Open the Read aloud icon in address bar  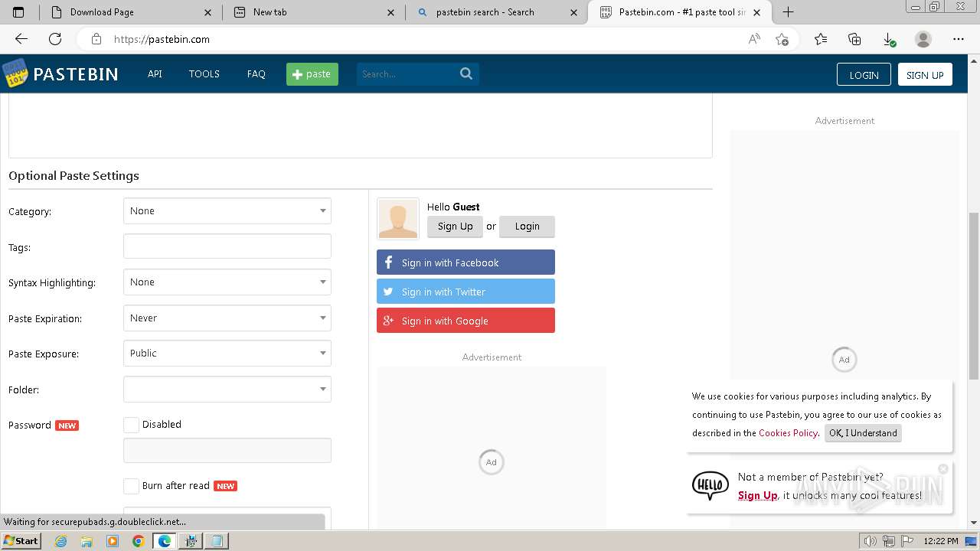pyautogui.click(x=754, y=39)
